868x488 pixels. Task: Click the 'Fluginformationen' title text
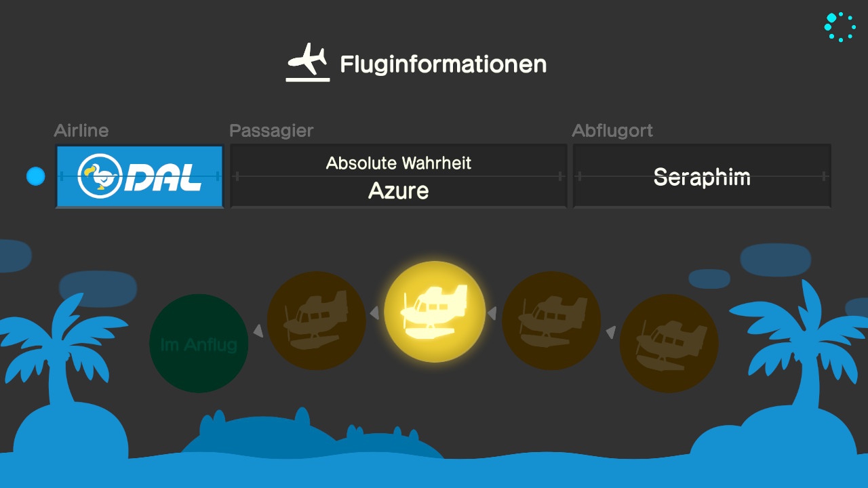[443, 64]
